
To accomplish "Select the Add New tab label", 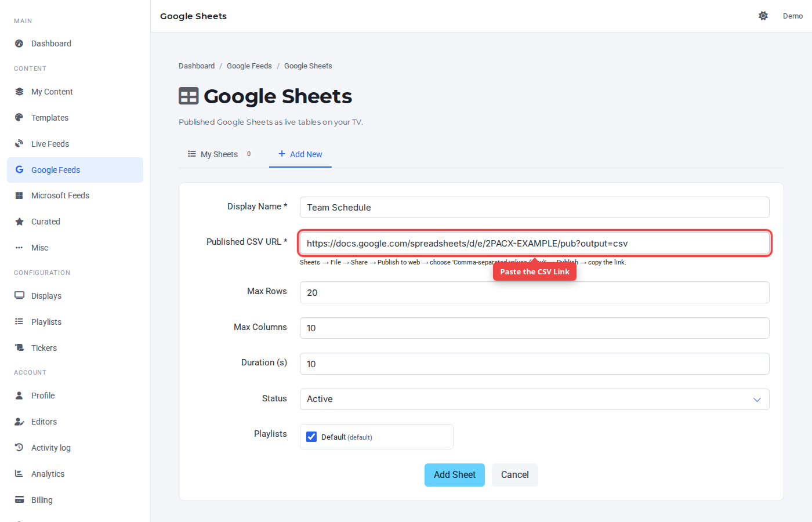I will 306,154.
